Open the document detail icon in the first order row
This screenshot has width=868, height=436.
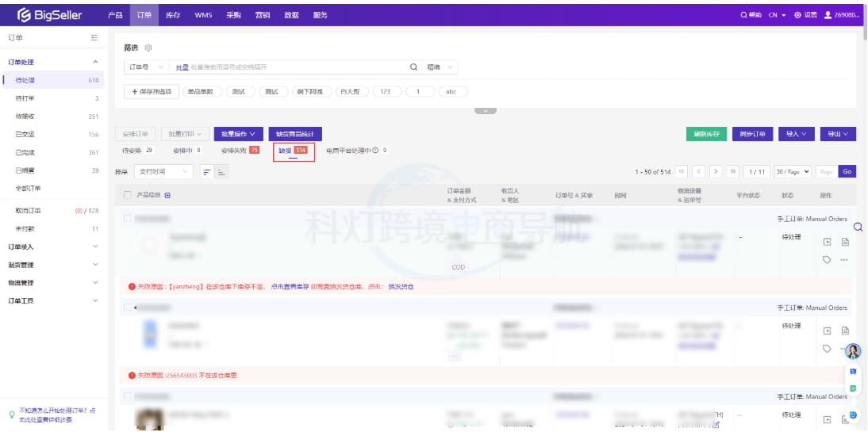pyautogui.click(x=845, y=242)
